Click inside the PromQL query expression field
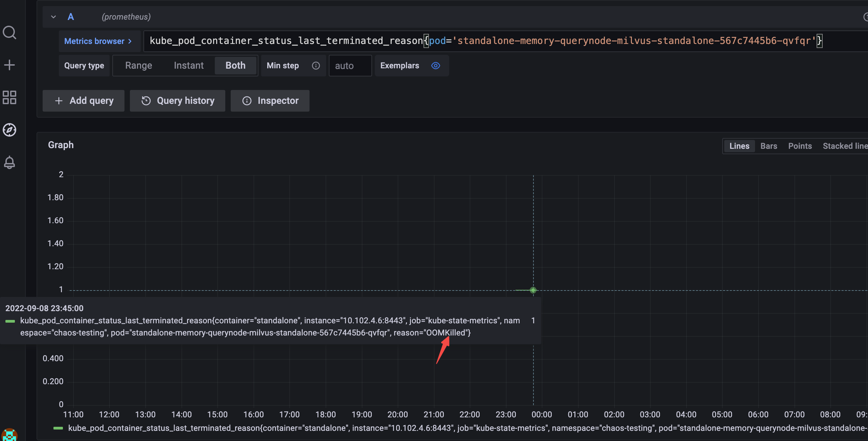This screenshot has height=441, width=868. 474,41
